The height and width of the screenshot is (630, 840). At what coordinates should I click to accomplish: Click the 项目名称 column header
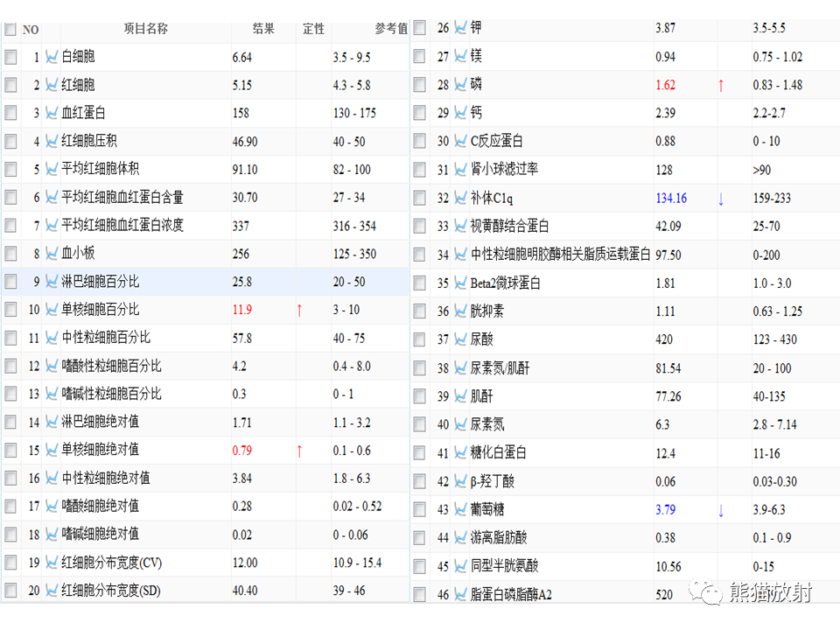(x=146, y=28)
